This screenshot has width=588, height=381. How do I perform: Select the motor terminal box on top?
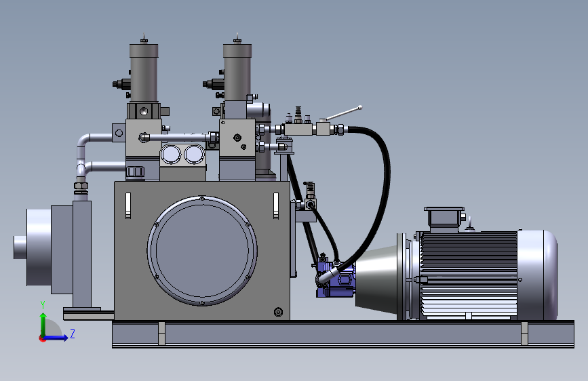tap(444, 218)
